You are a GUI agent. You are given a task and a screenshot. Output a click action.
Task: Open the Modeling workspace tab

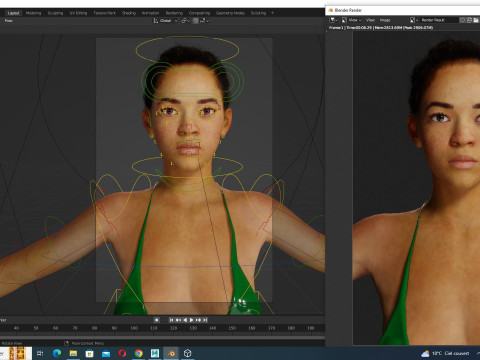(34, 13)
